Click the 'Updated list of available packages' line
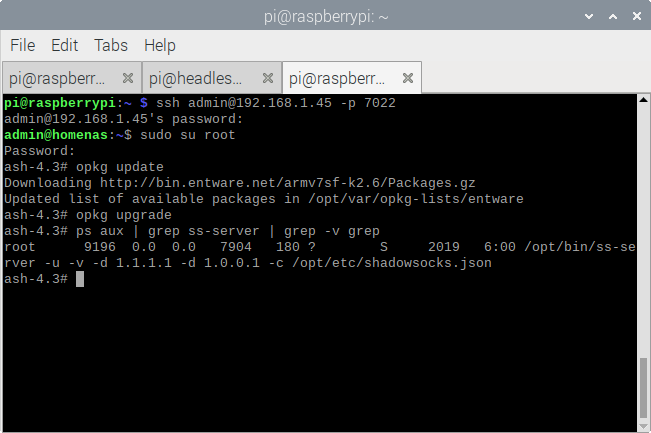 pos(264,199)
